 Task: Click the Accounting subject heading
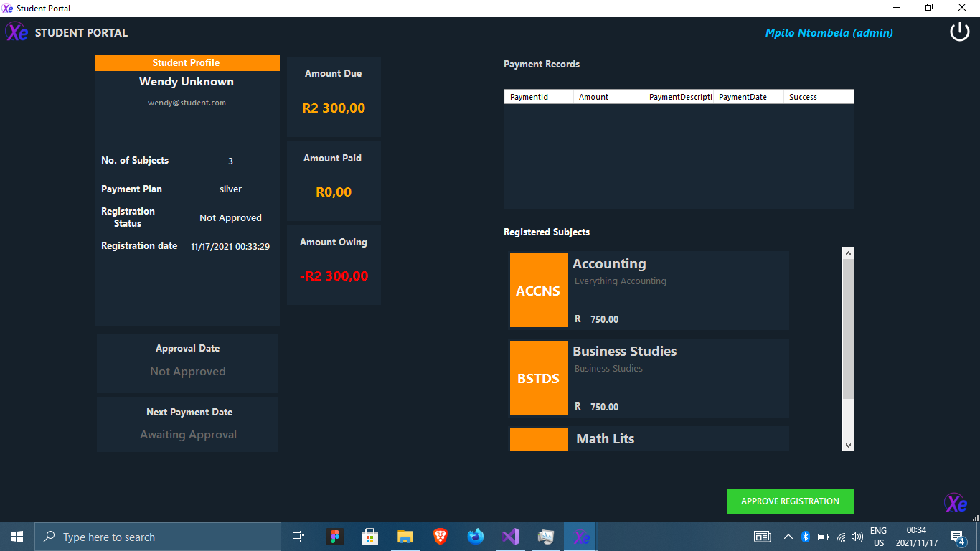click(609, 264)
